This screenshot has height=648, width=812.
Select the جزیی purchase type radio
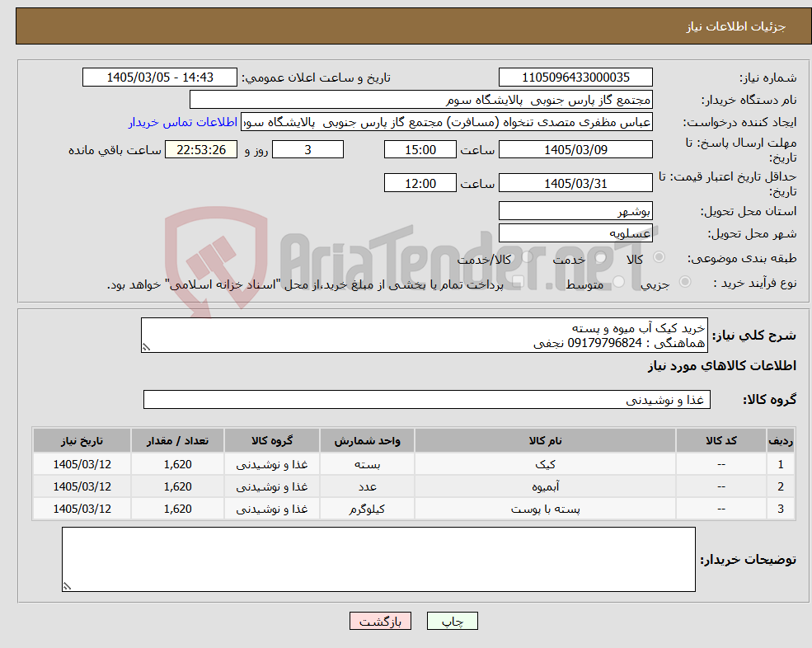click(684, 282)
